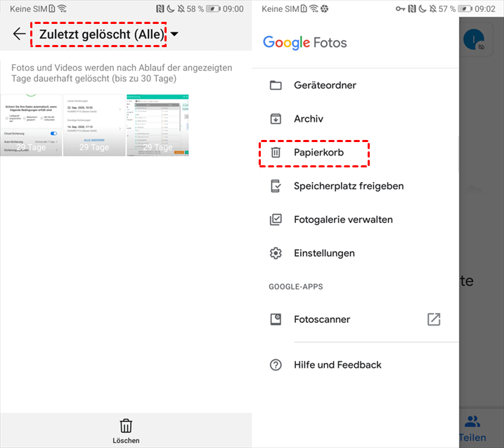Click the Fotoscanner external link icon
The image size is (504, 448).
pos(434,319)
